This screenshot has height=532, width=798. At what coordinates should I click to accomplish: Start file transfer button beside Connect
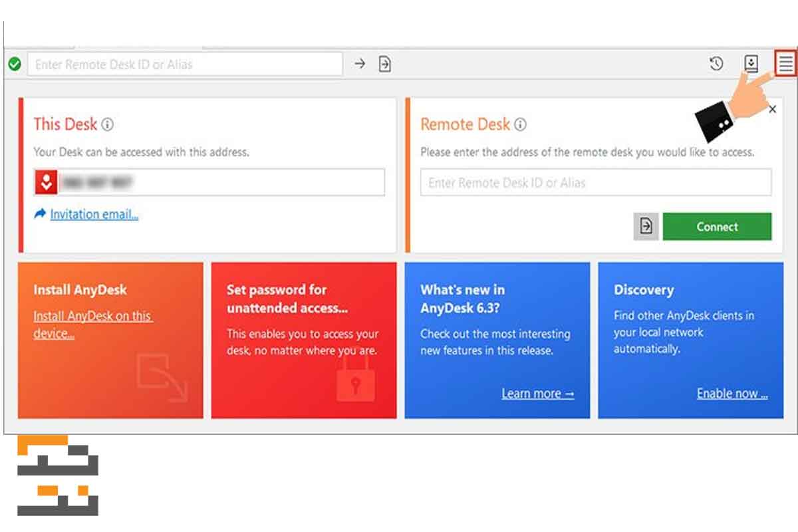[646, 227]
